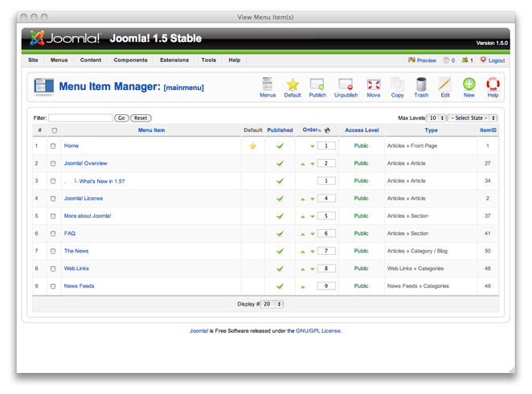Tick the checkbox beside FAQ
The image size is (532, 394).
click(54, 234)
